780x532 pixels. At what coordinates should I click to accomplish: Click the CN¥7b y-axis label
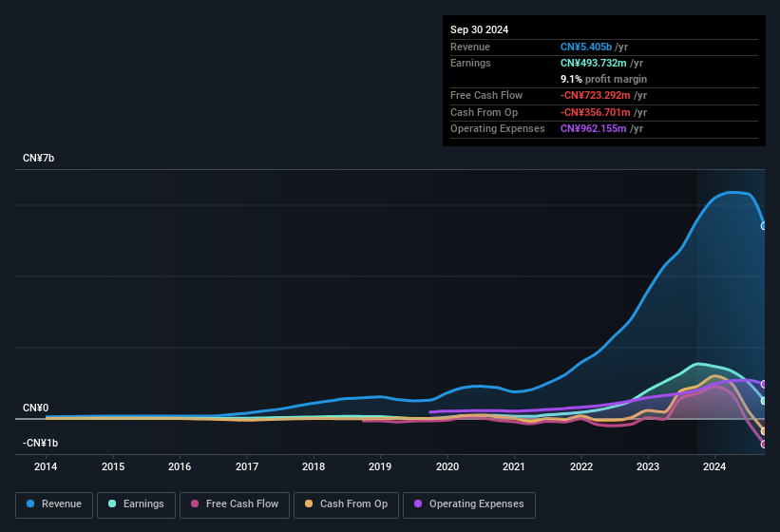(x=38, y=158)
